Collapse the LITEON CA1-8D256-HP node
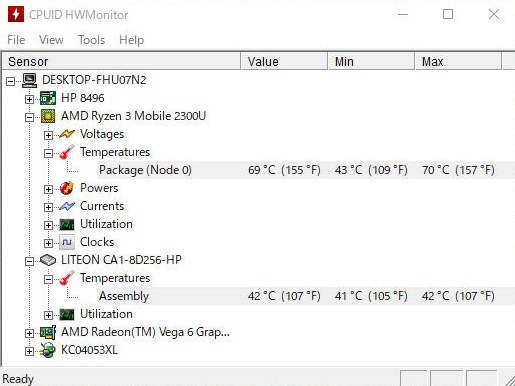Image resolution: width=515 pixels, height=386 pixels. tap(29, 261)
